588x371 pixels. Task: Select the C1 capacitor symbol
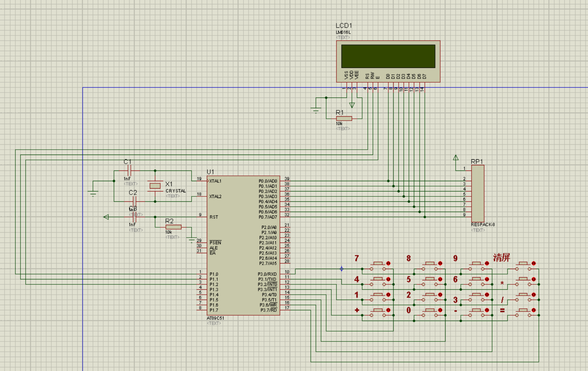[x=130, y=171]
